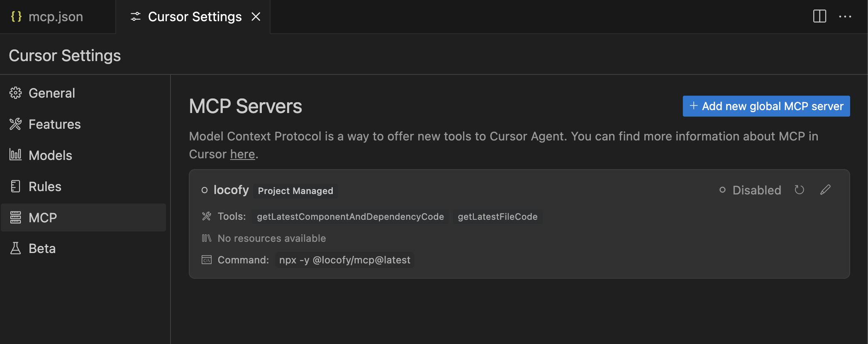Open more actions via ellipsis icon

(845, 17)
